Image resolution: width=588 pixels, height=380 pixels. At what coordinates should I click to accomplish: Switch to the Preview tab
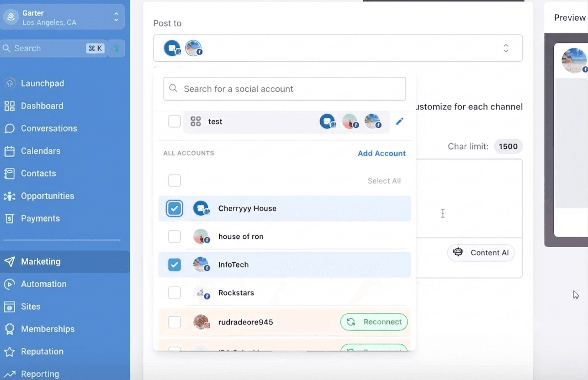[x=570, y=18]
